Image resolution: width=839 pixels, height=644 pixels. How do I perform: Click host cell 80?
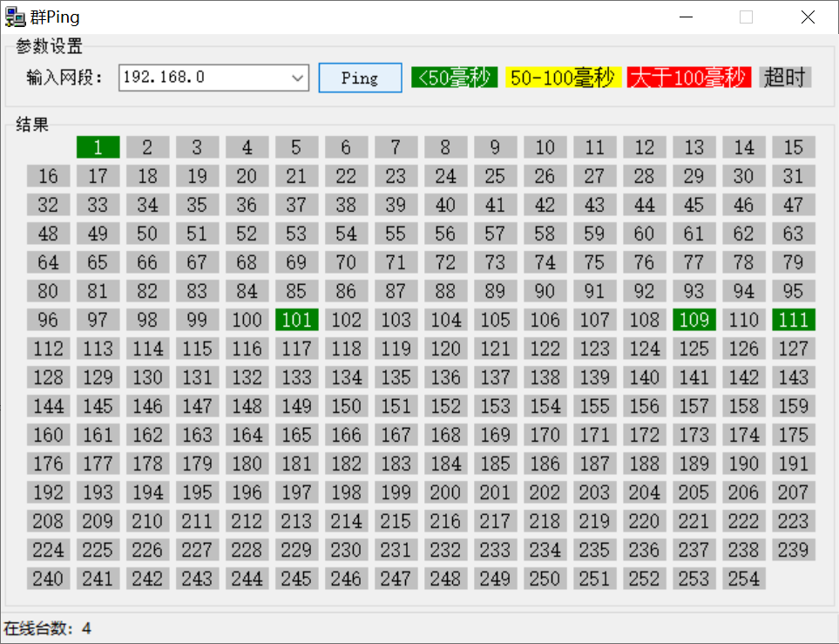tap(48, 291)
